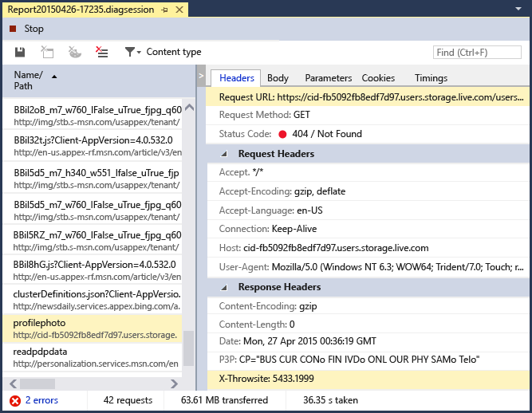Pin the diagsession document tab
This screenshot has height=413, width=532.
(x=164, y=10)
